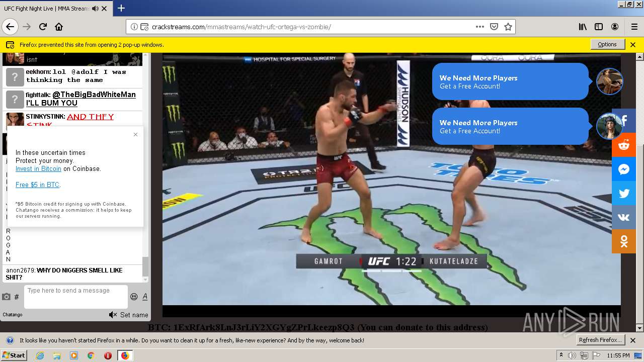This screenshot has width=644, height=362.
Task: Save this page to Pocket
Action: pos(494,27)
